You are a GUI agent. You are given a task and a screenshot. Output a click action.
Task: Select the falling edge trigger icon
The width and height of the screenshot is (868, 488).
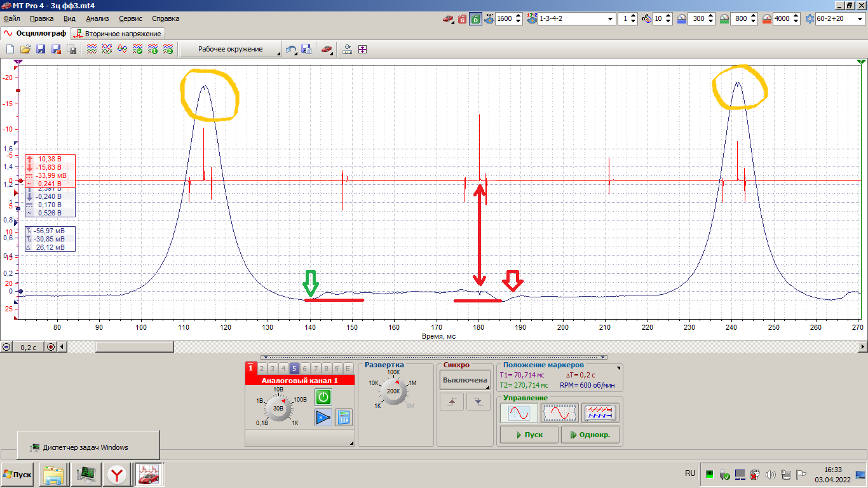point(478,402)
